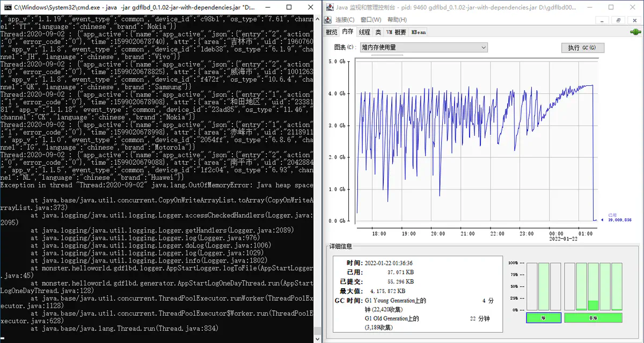Open the 窗口(W) menu
Viewport: 644px width, 343px height.
click(x=370, y=20)
